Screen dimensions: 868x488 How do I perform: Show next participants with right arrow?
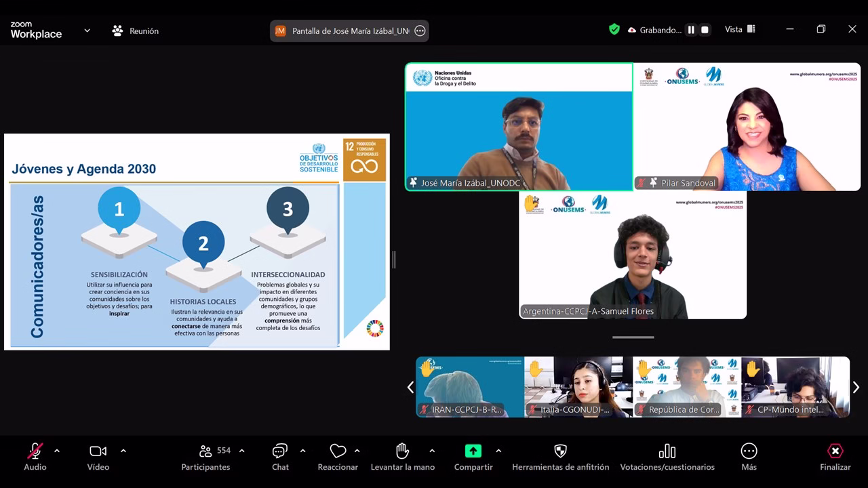coord(856,387)
